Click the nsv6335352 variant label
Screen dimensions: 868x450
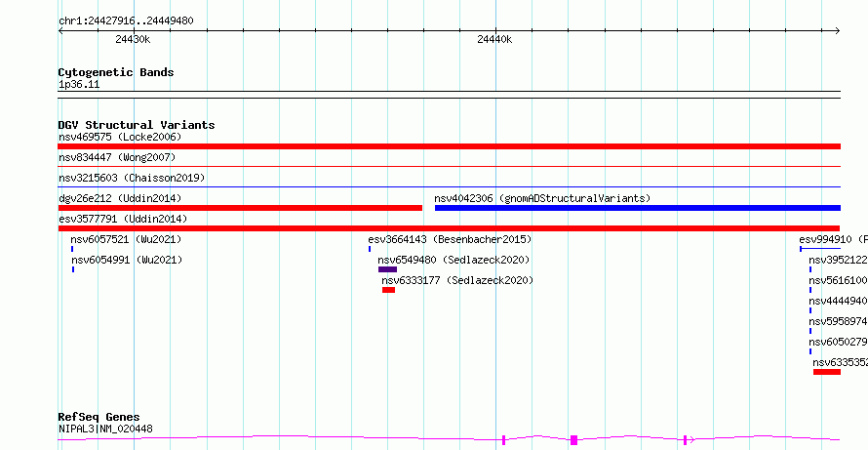841,362
